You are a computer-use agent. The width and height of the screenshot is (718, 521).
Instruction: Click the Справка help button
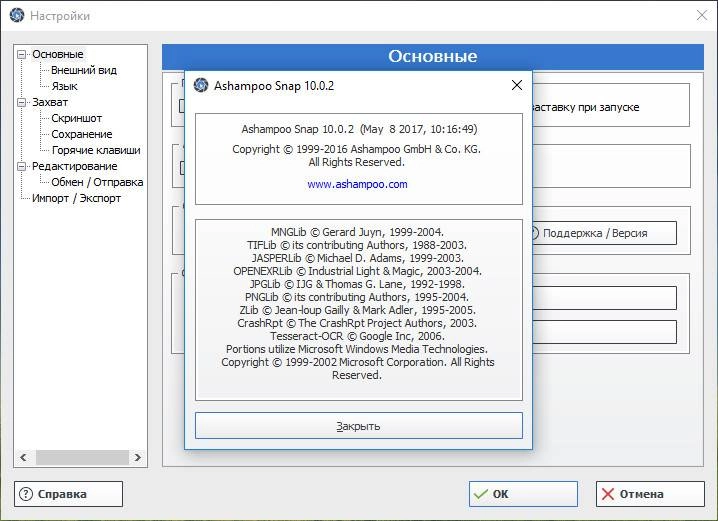(68, 494)
